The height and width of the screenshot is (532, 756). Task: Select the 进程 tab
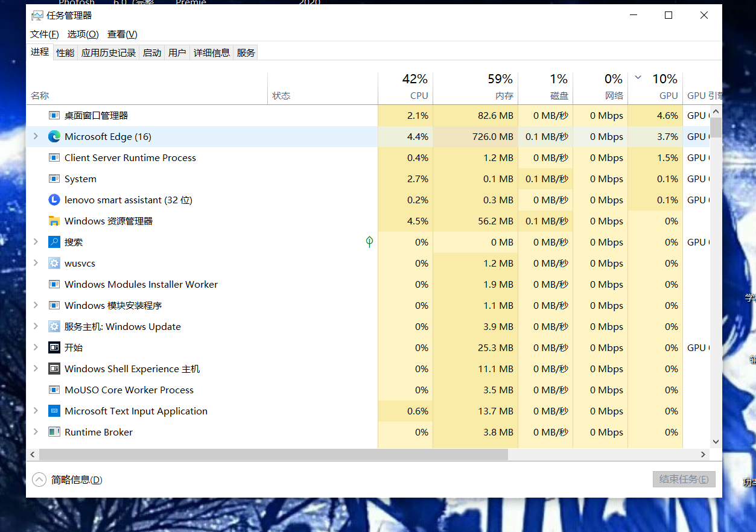click(40, 52)
